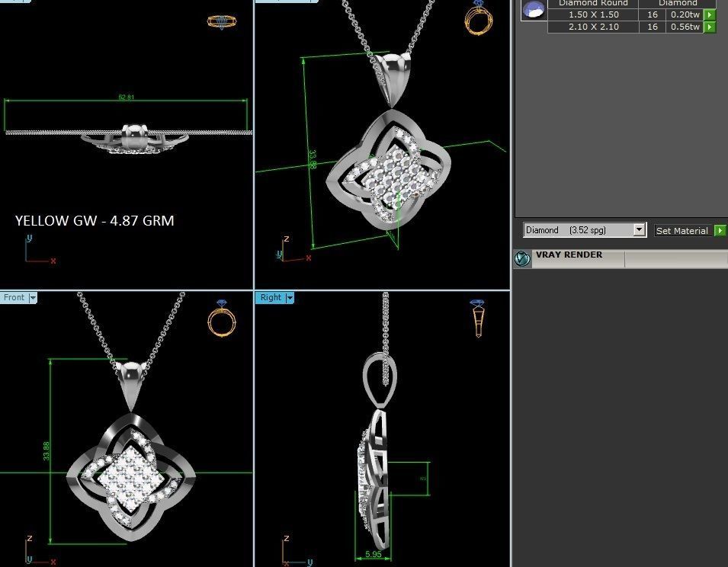Click the quantity 16 in the 2.10 row

click(653, 27)
